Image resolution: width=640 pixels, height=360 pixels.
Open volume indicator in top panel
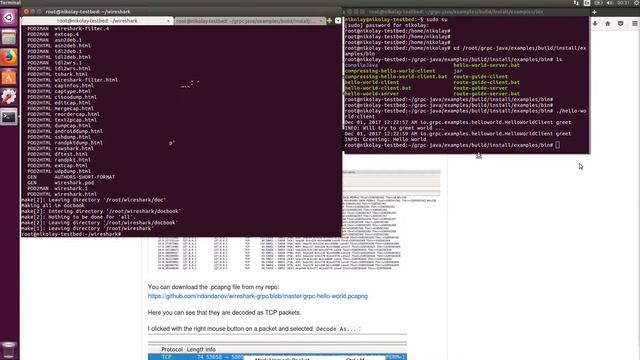(x=609, y=3)
